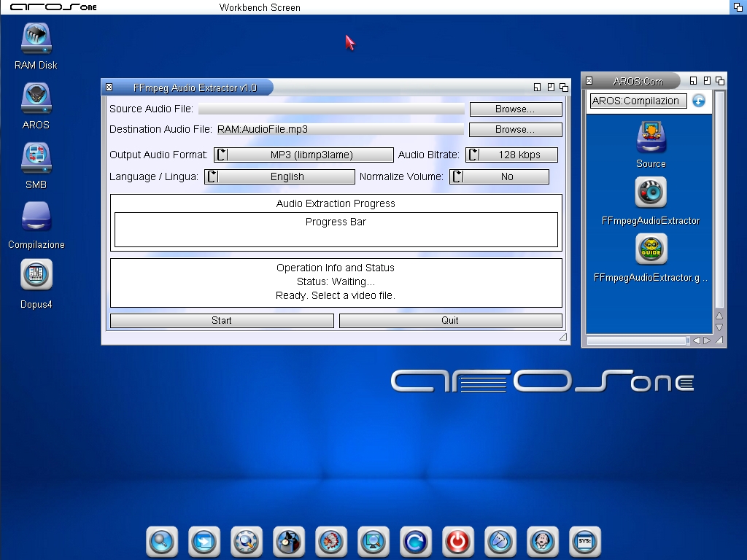Click parent directory arrow in AROS:Com window

[699, 101]
